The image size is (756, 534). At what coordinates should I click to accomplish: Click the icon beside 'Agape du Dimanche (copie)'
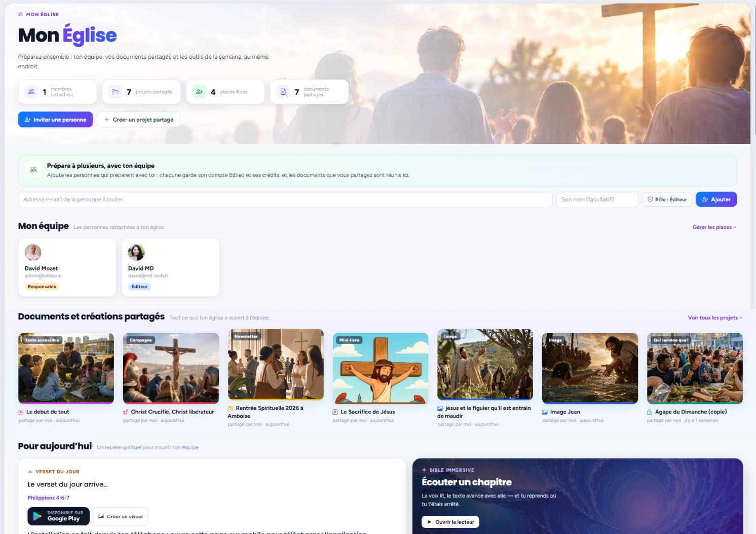point(650,412)
